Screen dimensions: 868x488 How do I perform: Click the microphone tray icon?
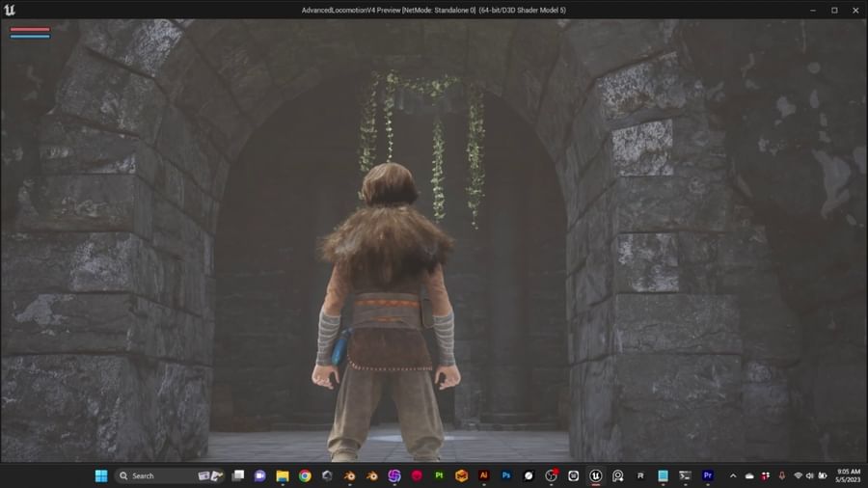pyautogui.click(x=782, y=475)
